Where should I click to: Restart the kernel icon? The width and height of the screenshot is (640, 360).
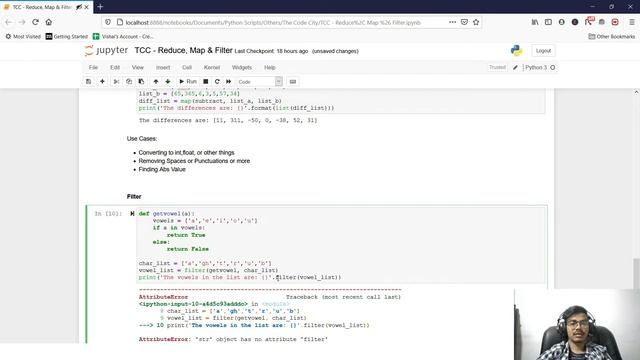(217, 82)
